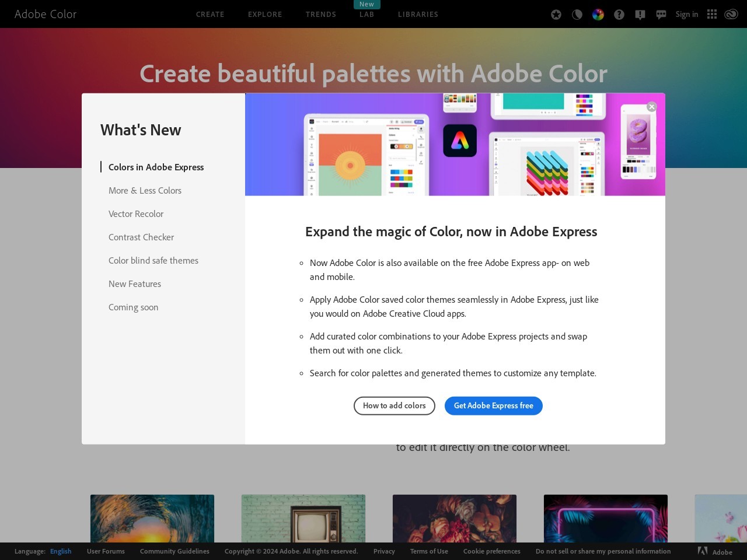Screen dimensions: 747x560
Task: Open the LIBRARIES tab
Action: [x=418, y=14]
